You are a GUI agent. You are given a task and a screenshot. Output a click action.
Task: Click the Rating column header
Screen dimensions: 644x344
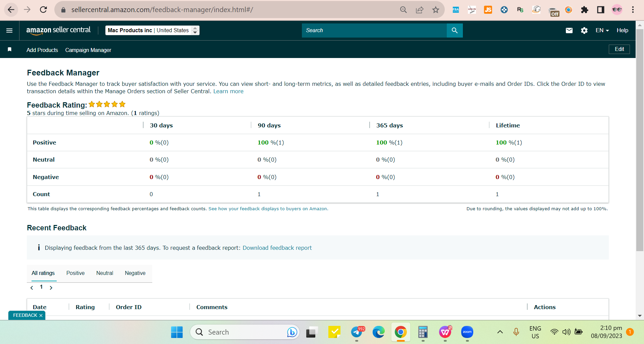(85, 307)
